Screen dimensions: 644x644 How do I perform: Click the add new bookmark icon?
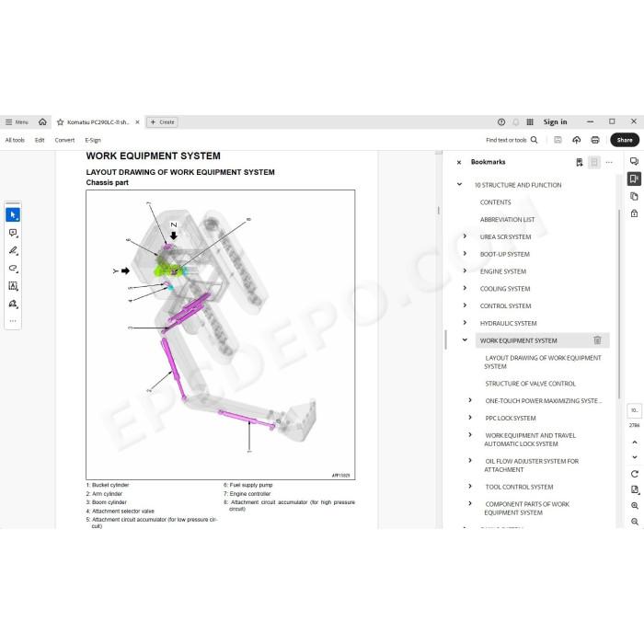point(579,162)
